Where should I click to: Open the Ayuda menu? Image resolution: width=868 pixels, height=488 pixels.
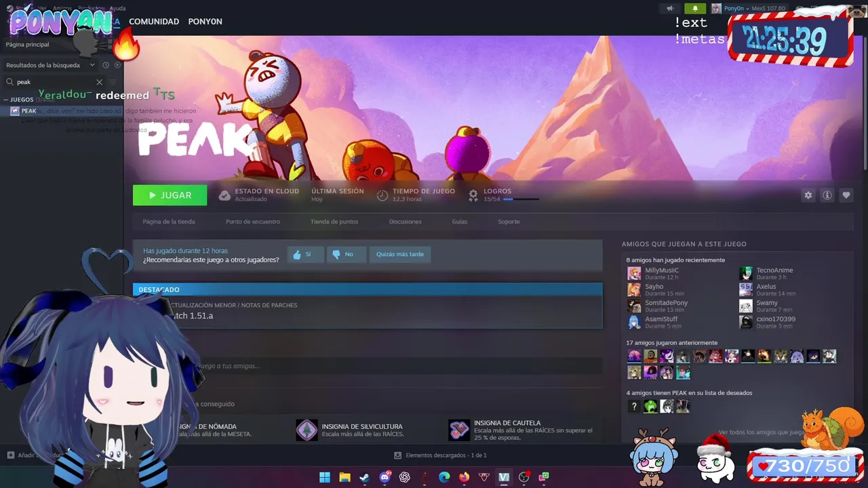point(117,8)
